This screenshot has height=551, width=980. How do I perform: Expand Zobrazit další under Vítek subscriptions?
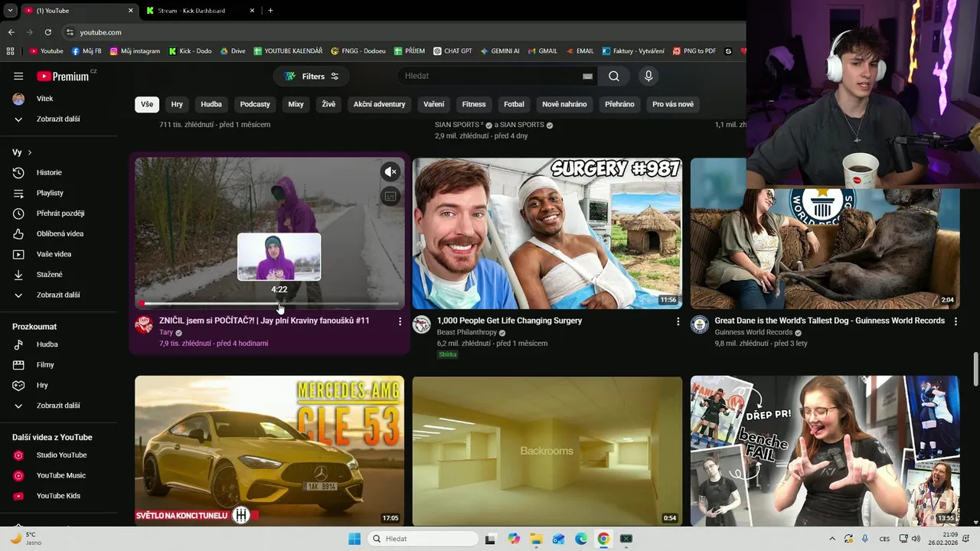point(59,119)
